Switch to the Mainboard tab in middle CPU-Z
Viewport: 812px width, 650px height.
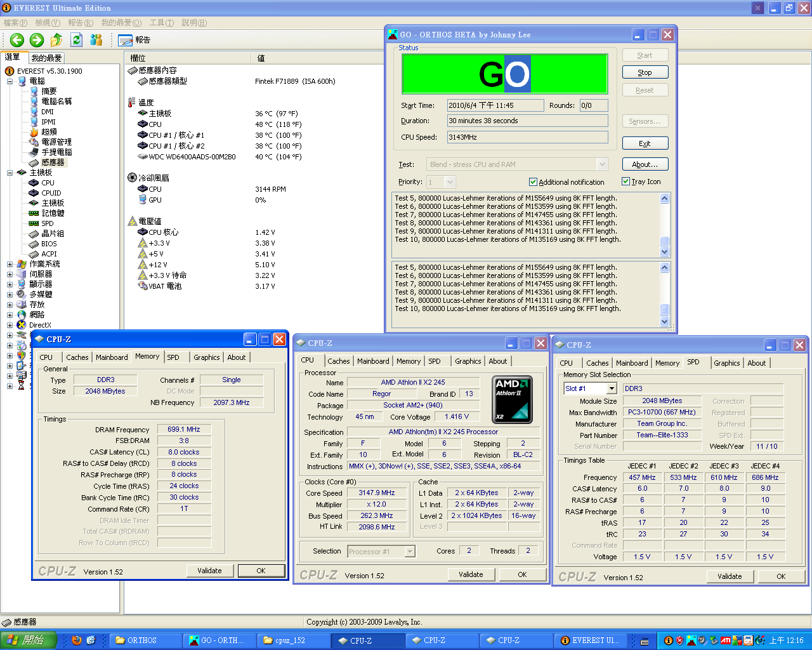373,361
